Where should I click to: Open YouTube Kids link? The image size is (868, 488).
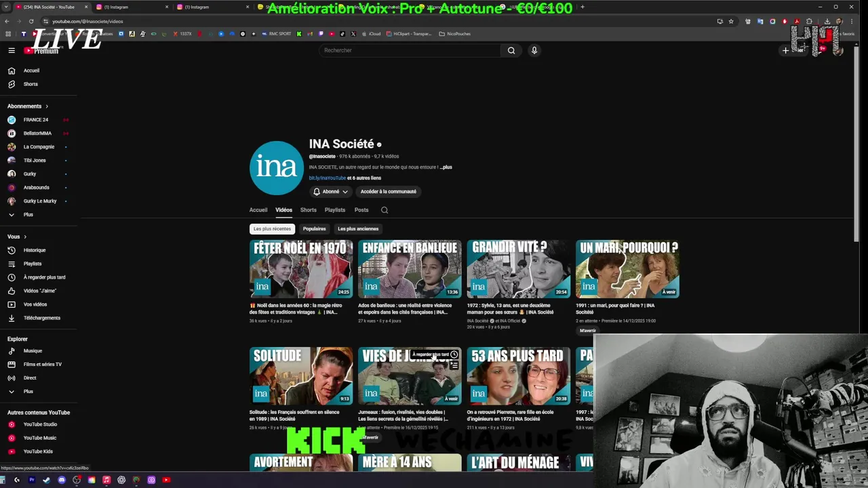(x=39, y=451)
